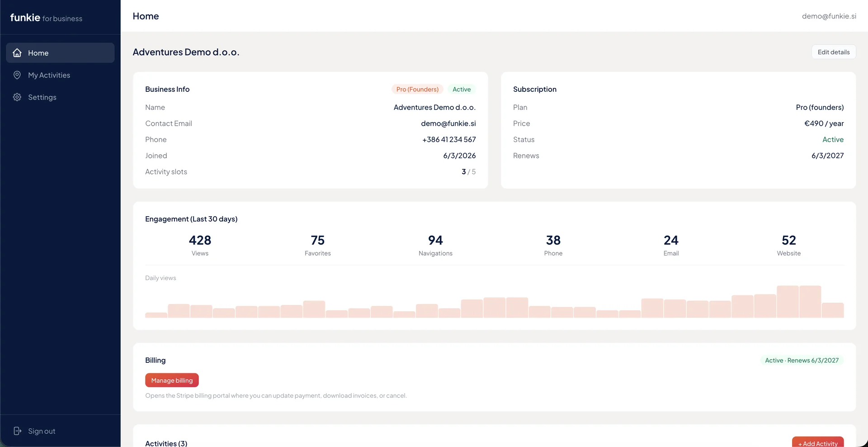Image resolution: width=868 pixels, height=447 pixels.
Task: Click the green Active subscription status value
Action: 833,140
